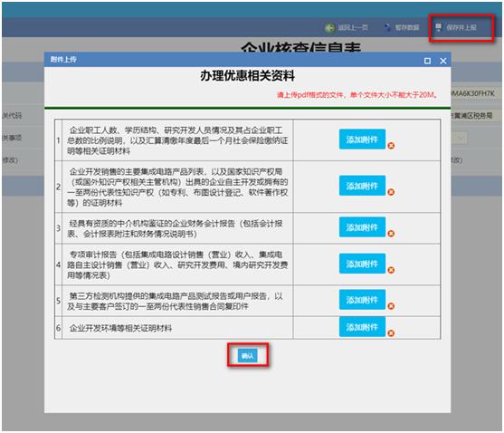Add attachment for row 1 employee materials

pyautogui.click(x=362, y=140)
